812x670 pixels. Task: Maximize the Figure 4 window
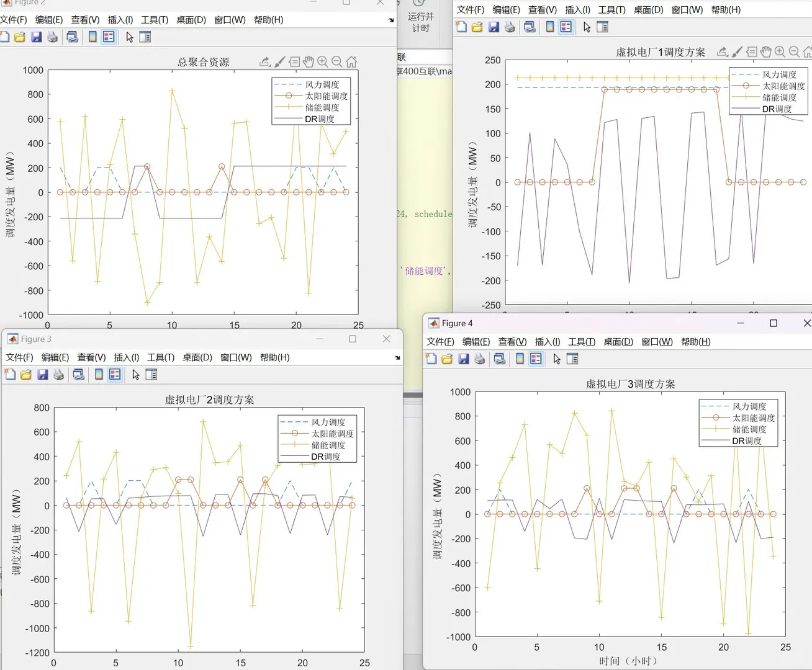(x=774, y=323)
